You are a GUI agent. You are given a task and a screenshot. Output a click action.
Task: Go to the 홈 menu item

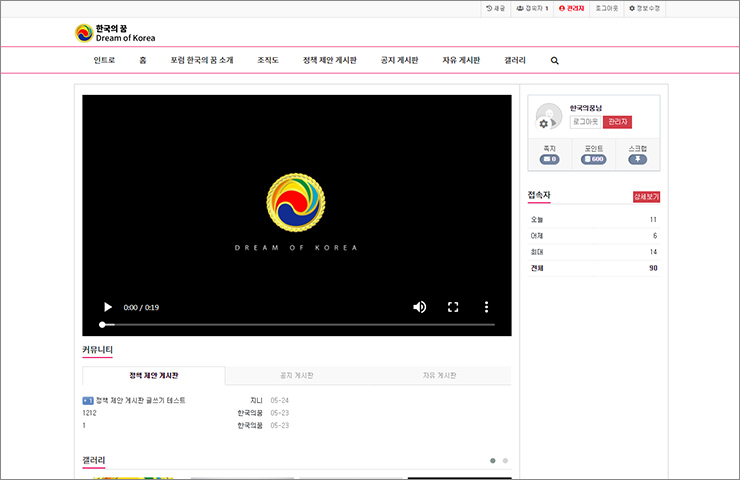143,60
